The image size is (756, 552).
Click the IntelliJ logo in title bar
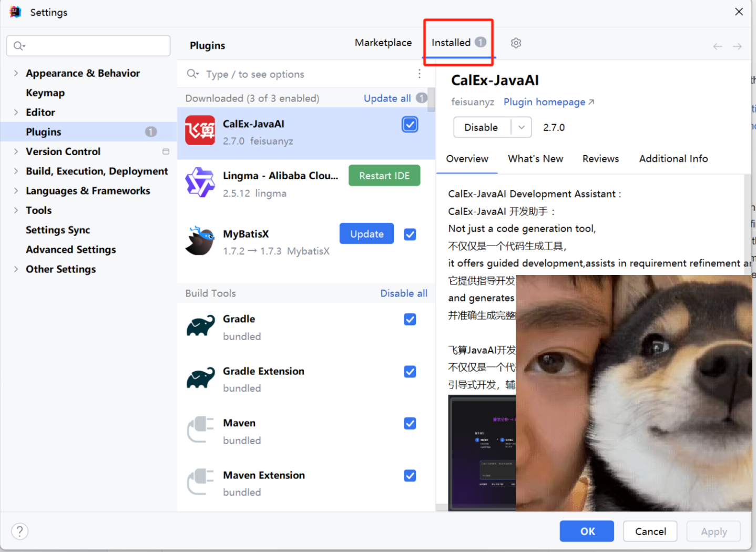(x=15, y=12)
